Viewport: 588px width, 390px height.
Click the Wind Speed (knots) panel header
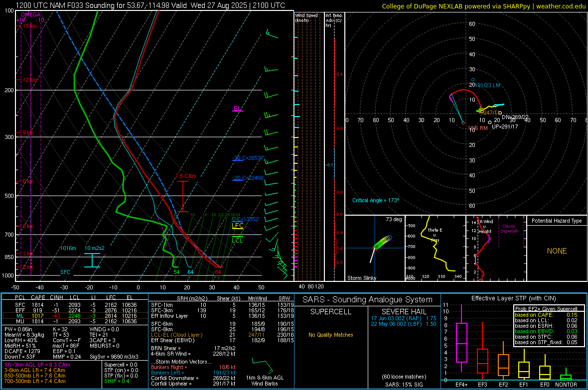[x=306, y=17]
